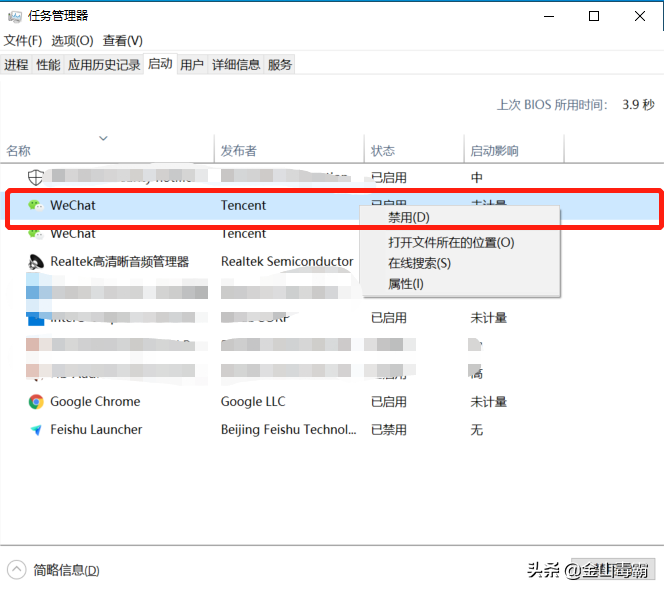This screenshot has width=664, height=594.
Task: Open the 查看(V) menu
Action: (123, 41)
